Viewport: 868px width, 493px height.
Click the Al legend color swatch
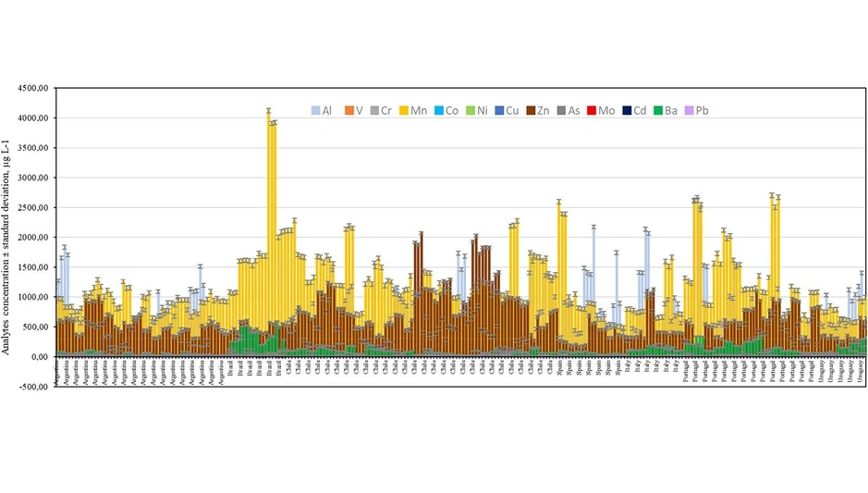(x=315, y=111)
